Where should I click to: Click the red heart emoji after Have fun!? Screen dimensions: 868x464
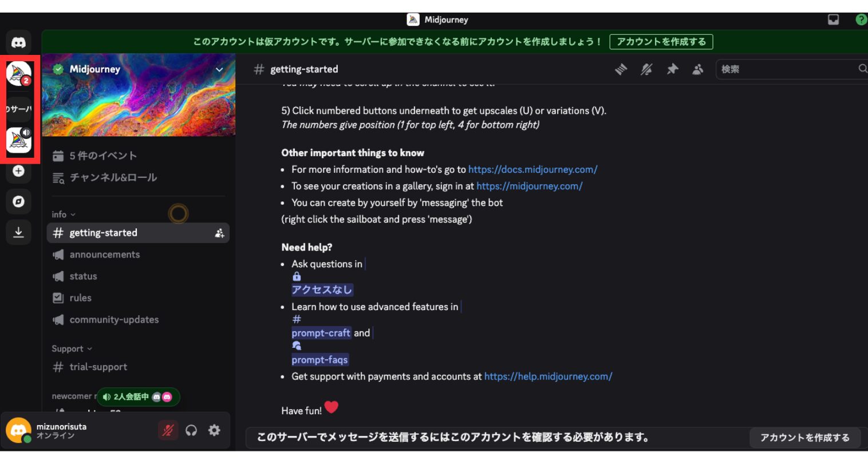tap(332, 407)
